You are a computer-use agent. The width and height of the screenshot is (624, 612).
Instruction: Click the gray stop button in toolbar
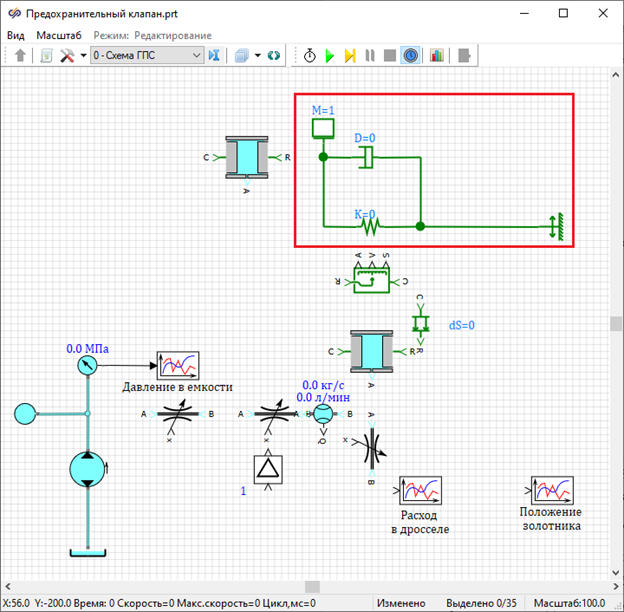[389, 56]
